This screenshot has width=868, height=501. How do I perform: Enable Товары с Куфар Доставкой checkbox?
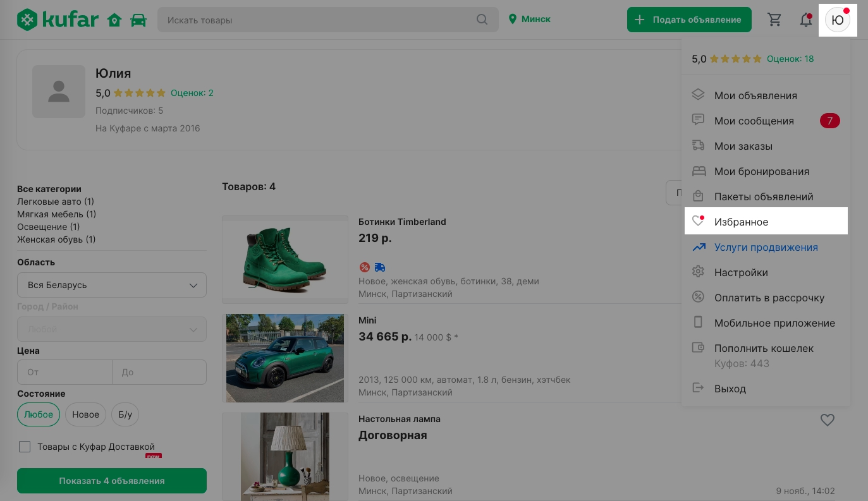point(25,447)
